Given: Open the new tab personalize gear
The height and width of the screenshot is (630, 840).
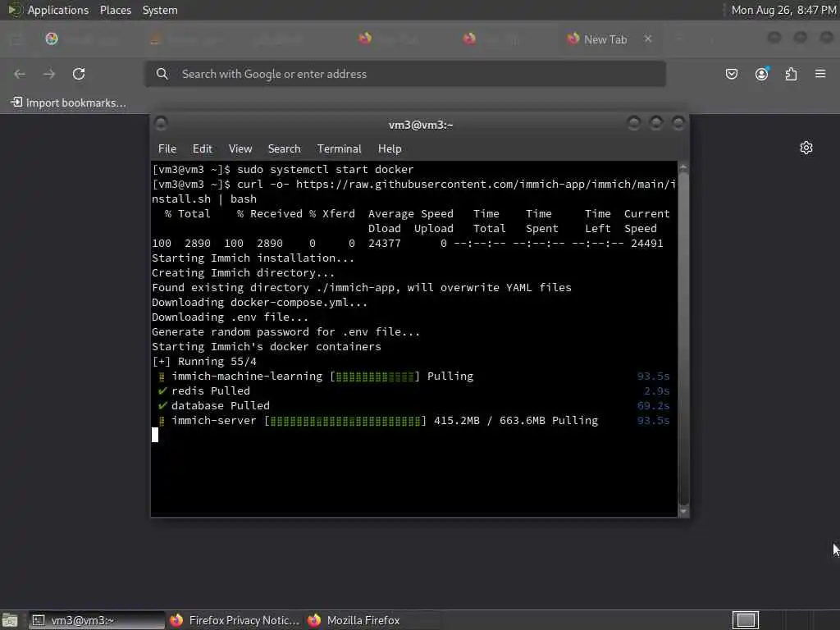Looking at the screenshot, I should 806,148.
